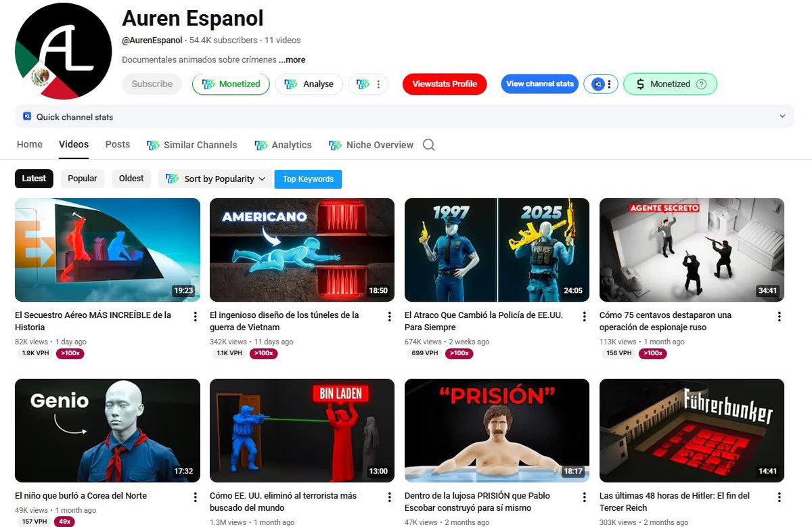
Task: Click >100x badge under Vietnam tunnels video
Action: 263,353
